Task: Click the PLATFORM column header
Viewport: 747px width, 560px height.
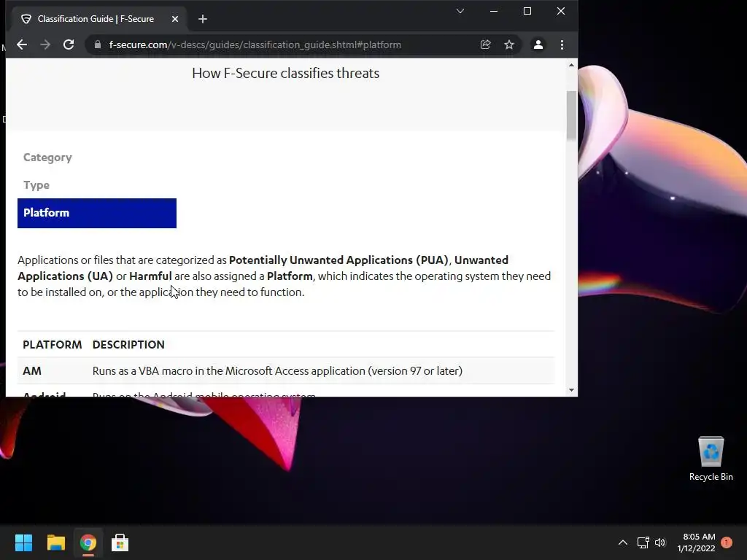Action: [53, 345]
